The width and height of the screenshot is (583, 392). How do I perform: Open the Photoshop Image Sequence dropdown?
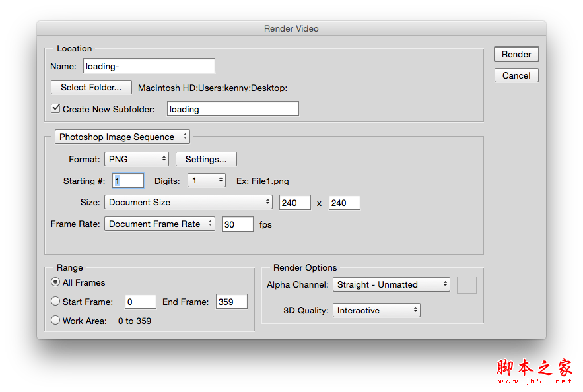[122, 137]
